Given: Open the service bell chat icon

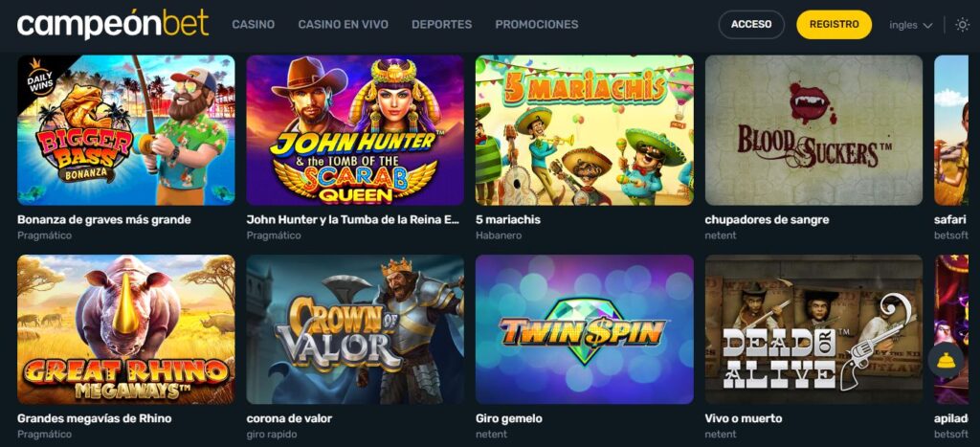Looking at the screenshot, I should tap(946, 360).
